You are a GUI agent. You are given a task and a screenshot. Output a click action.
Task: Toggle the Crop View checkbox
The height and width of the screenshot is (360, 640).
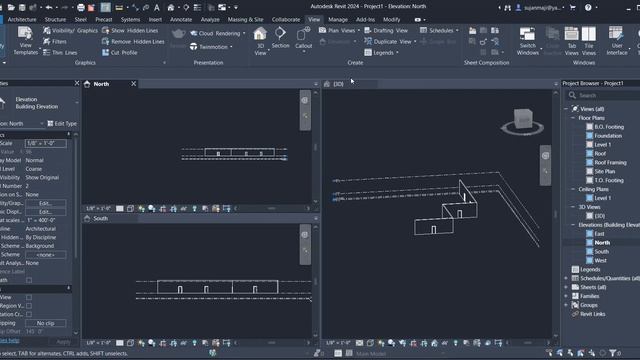point(29,297)
